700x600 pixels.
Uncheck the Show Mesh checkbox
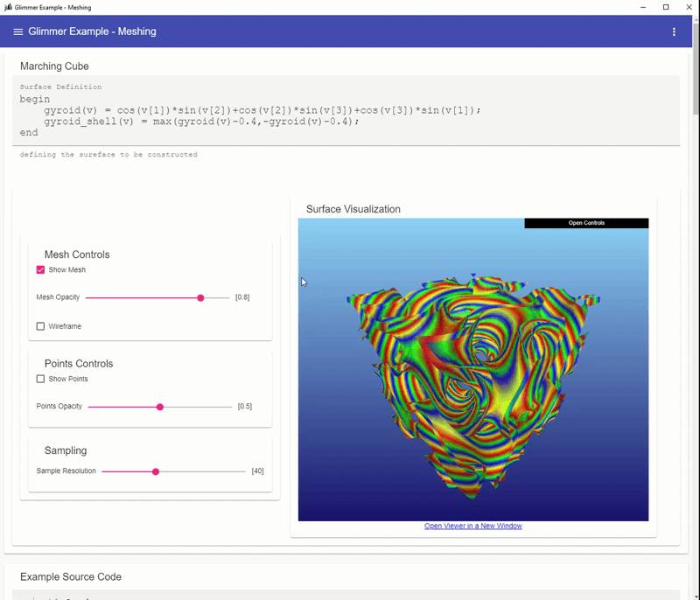[40, 270]
